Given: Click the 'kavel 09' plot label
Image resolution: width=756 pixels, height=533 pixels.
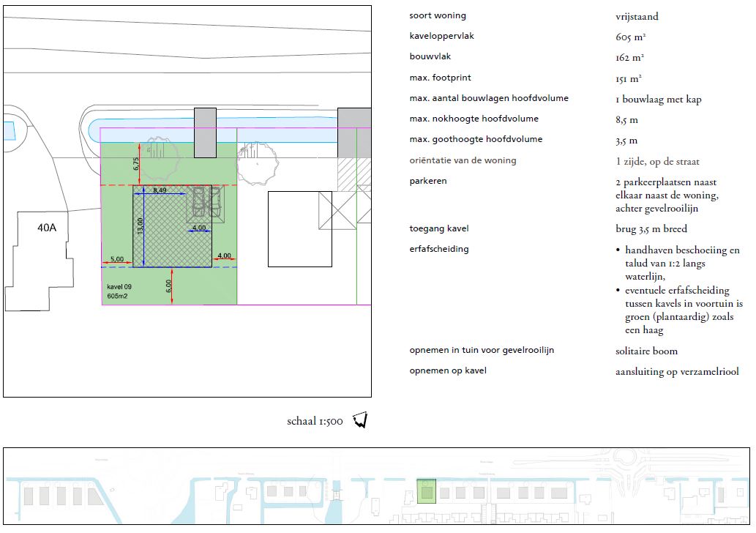Looking at the screenshot, I should pos(121,286).
